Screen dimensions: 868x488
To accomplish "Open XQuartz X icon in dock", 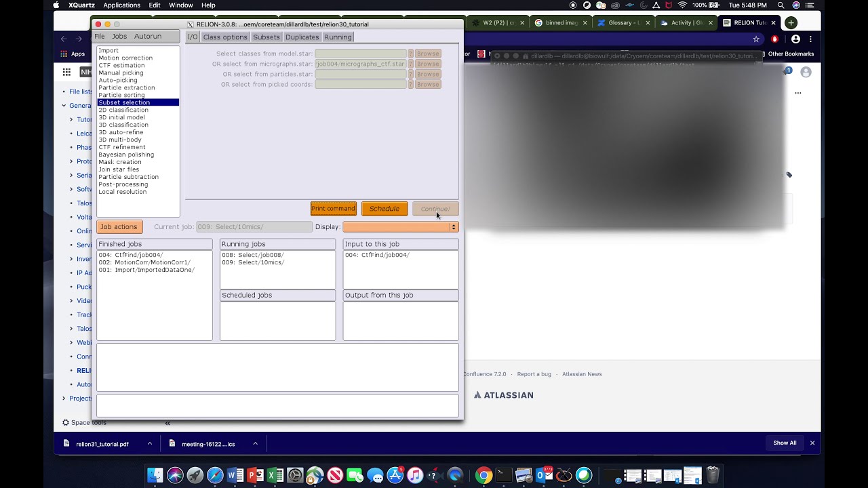I will 564,476.
